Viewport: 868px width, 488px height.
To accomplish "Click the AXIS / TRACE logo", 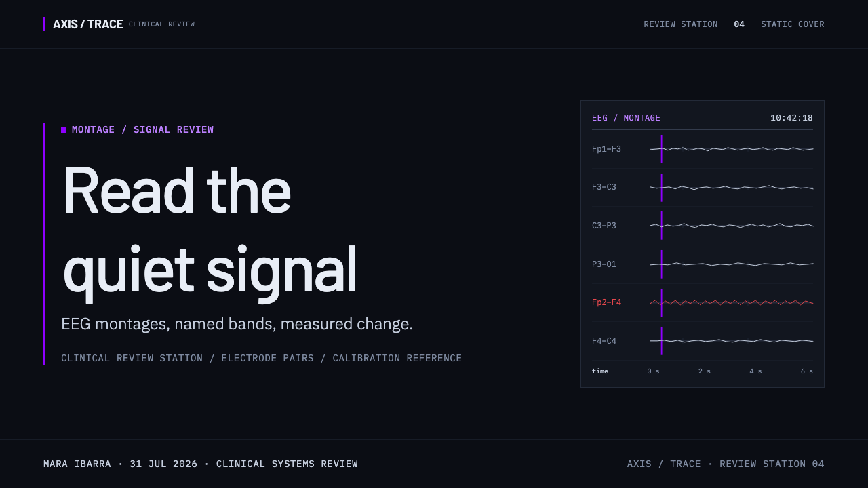I will 88,24.
